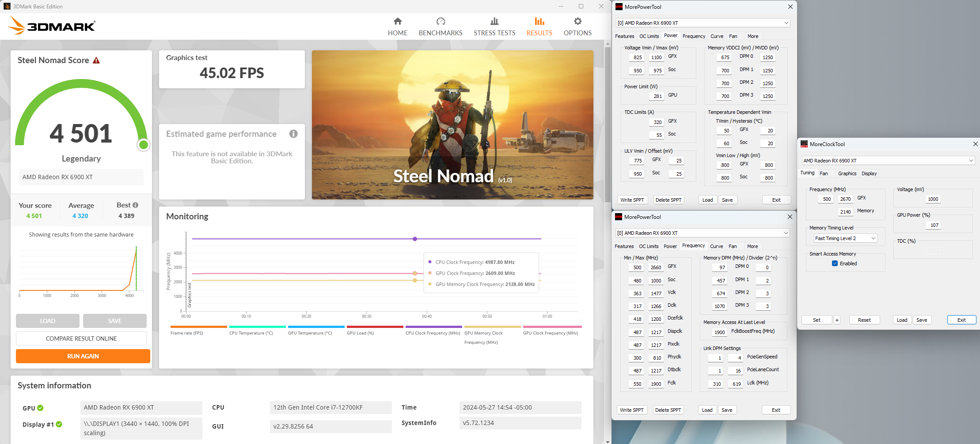Click the info icon next to Best score

click(x=135, y=204)
